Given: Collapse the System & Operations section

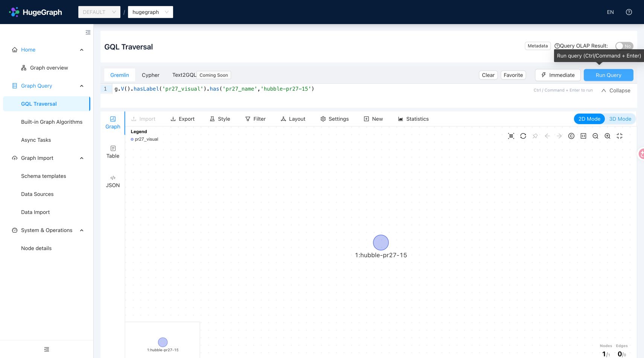Looking at the screenshot, I should tap(82, 230).
